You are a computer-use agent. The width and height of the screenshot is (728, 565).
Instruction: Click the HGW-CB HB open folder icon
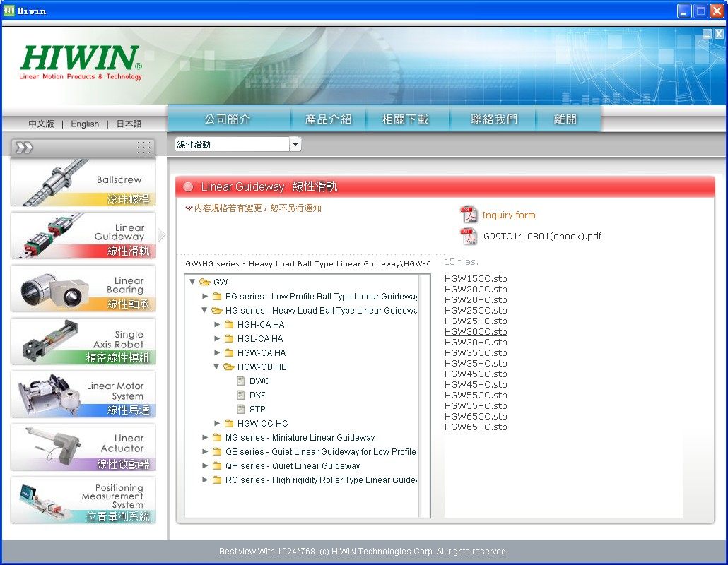click(229, 367)
